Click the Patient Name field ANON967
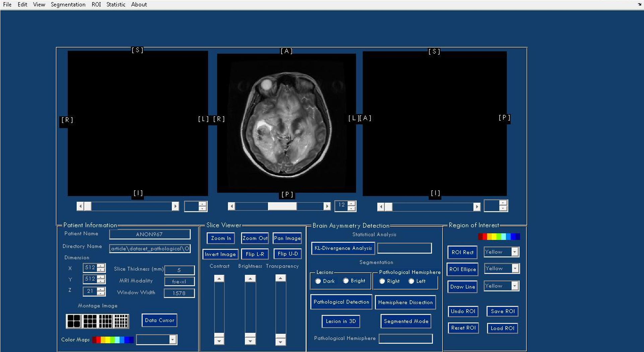The height and width of the screenshot is (352, 644). [x=149, y=234]
